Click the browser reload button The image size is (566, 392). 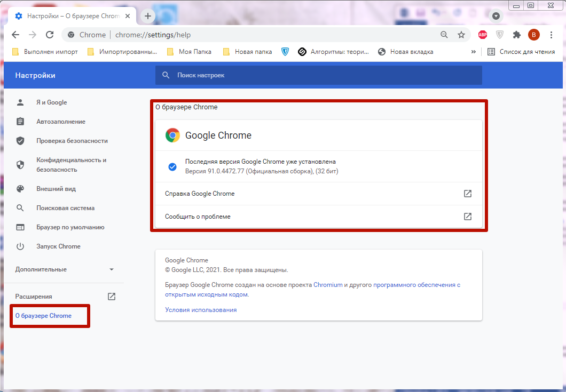pyautogui.click(x=50, y=35)
